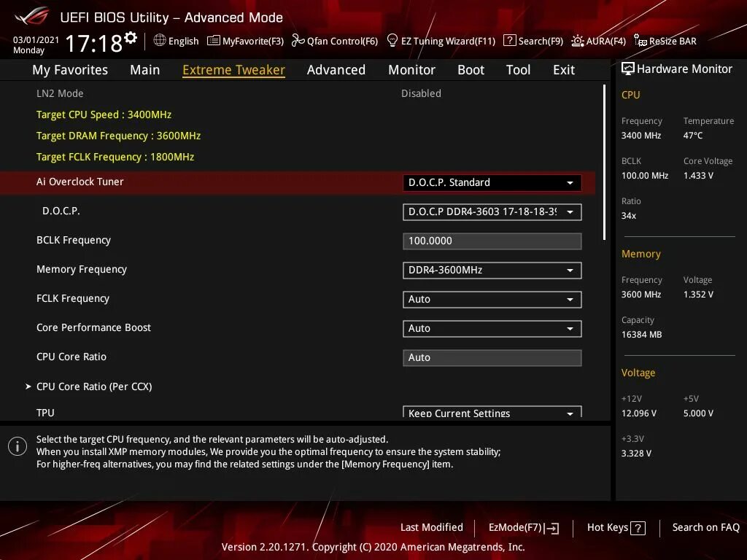Open the Ai Overclock Tuner dropdown
The height and width of the screenshot is (560, 747).
coord(492,182)
